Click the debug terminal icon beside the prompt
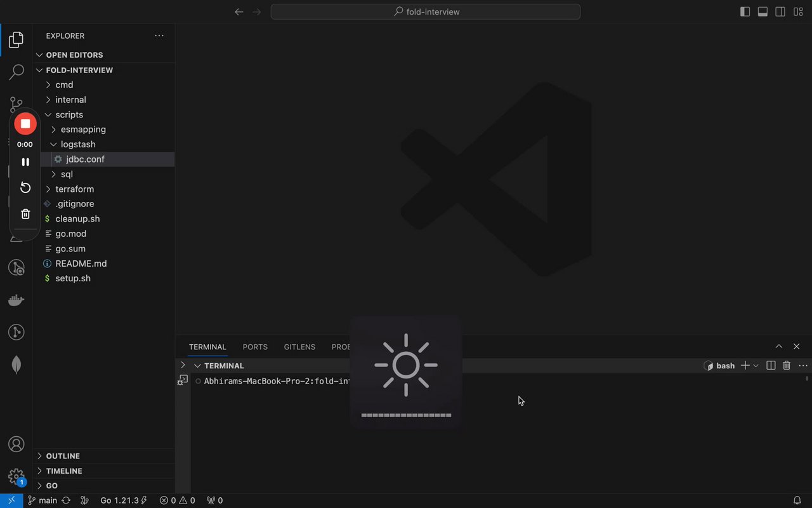Viewport: 812px width, 508px height. point(183,380)
